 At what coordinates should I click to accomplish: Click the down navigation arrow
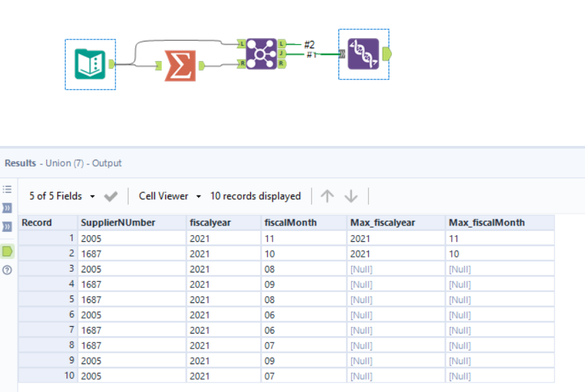[x=351, y=196]
